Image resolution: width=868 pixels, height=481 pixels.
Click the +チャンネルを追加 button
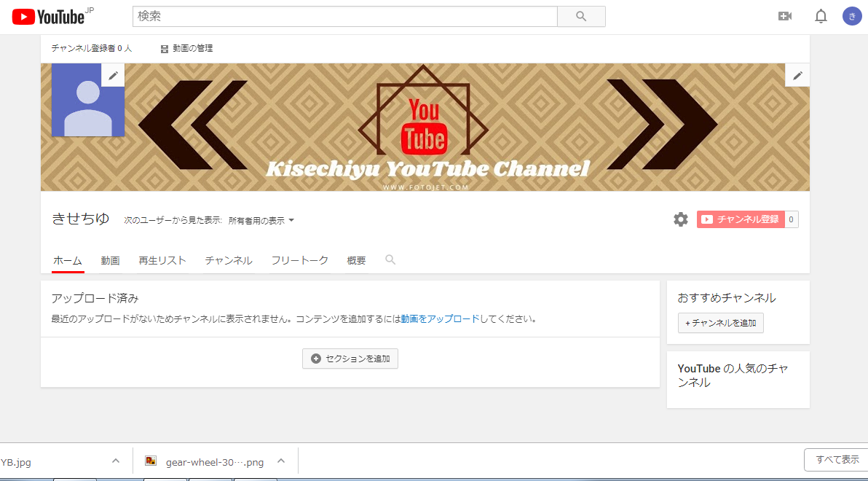coord(721,323)
